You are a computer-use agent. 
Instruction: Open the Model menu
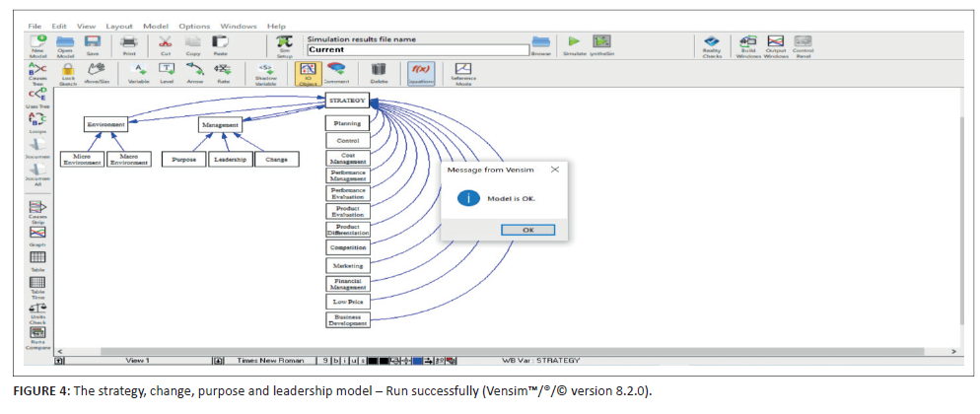coord(155,25)
